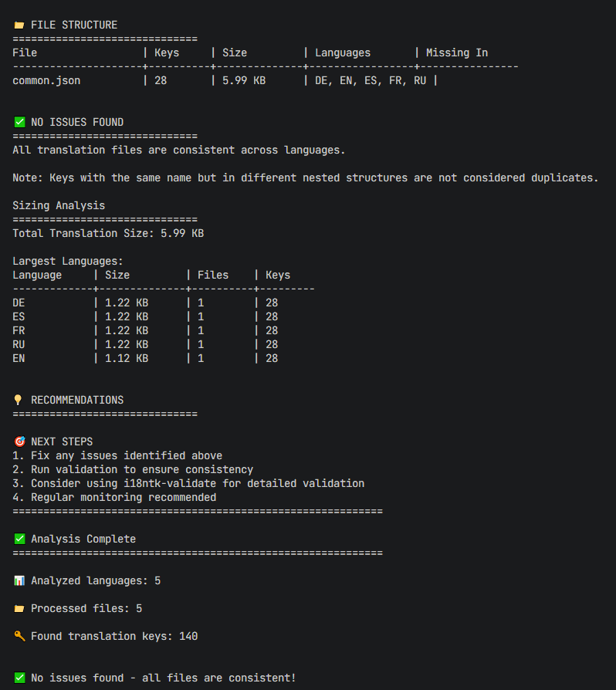Click the FILE STRUCTURE heading text

point(74,25)
